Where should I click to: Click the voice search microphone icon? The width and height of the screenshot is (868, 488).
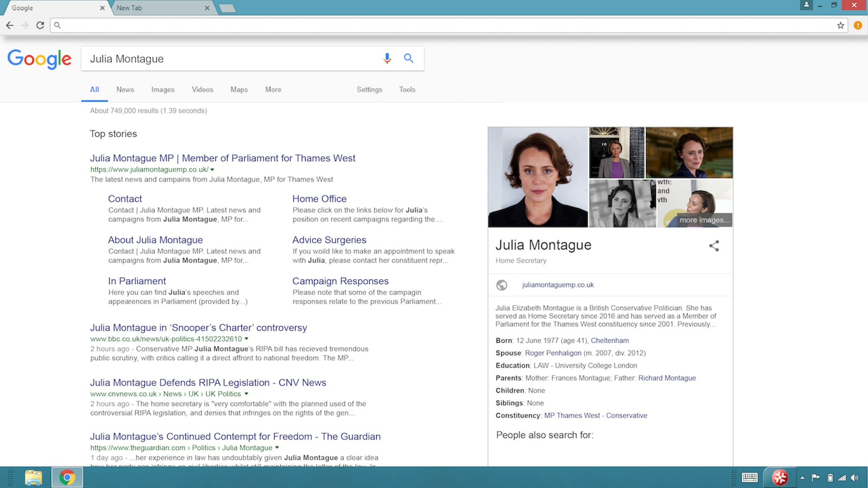(x=387, y=58)
